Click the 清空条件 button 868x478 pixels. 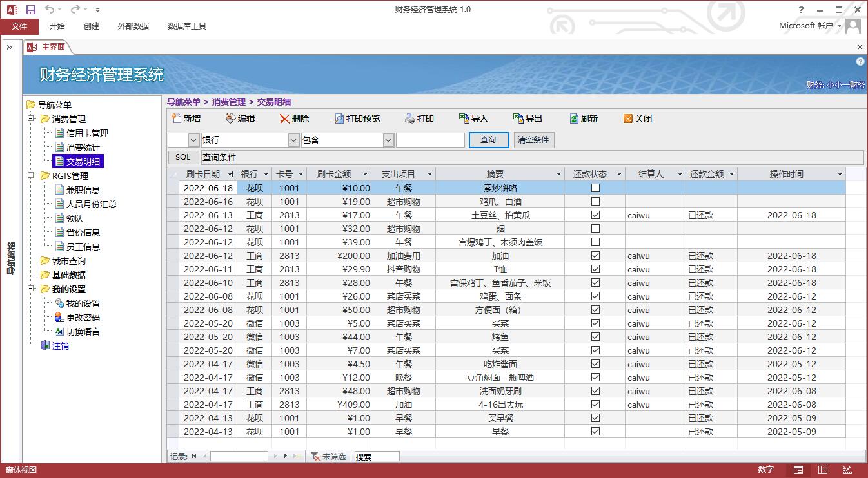tap(533, 140)
